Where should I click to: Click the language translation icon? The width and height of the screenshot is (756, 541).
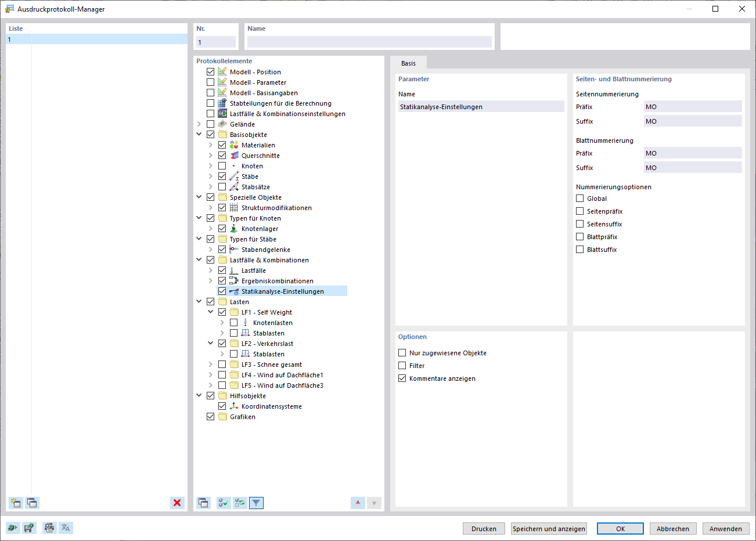click(66, 528)
